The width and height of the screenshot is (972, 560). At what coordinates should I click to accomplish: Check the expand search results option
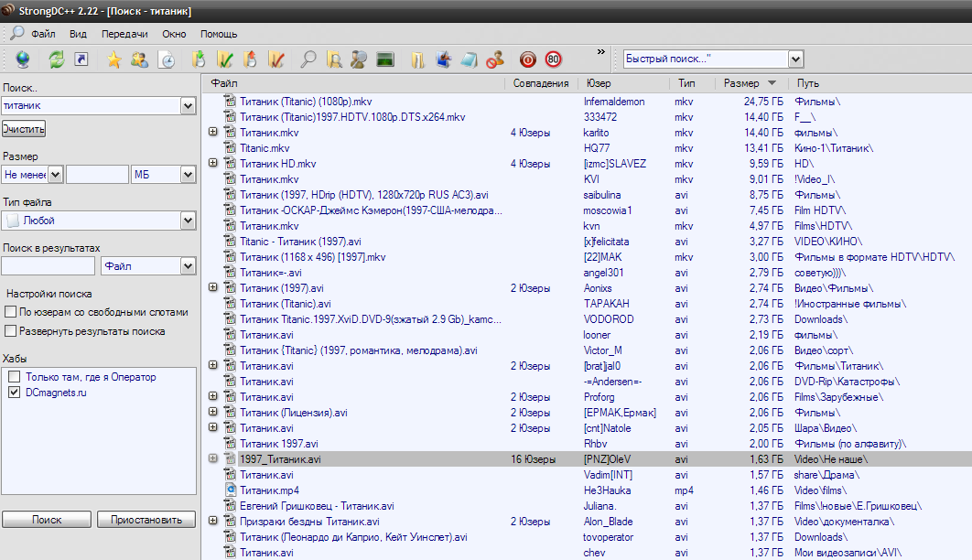11,331
